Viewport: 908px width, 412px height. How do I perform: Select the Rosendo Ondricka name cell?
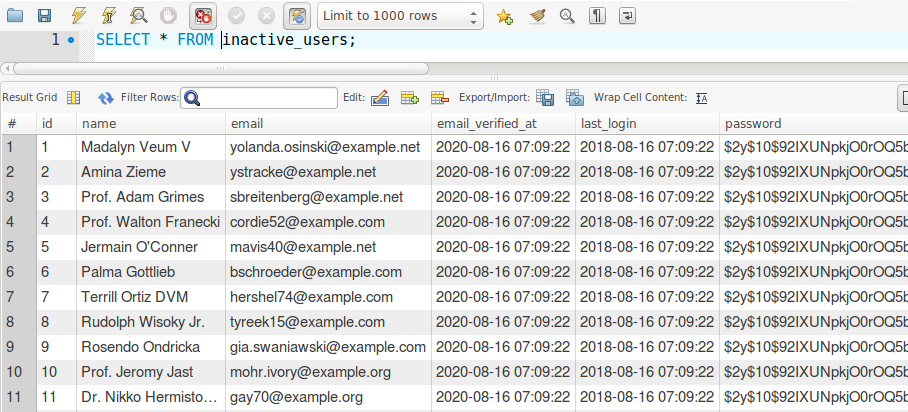(151, 347)
